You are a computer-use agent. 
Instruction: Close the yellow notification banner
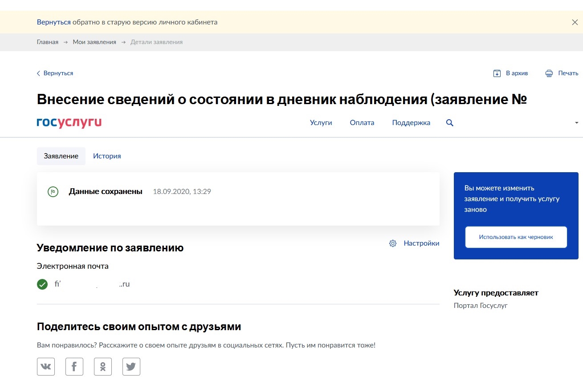pyautogui.click(x=575, y=22)
